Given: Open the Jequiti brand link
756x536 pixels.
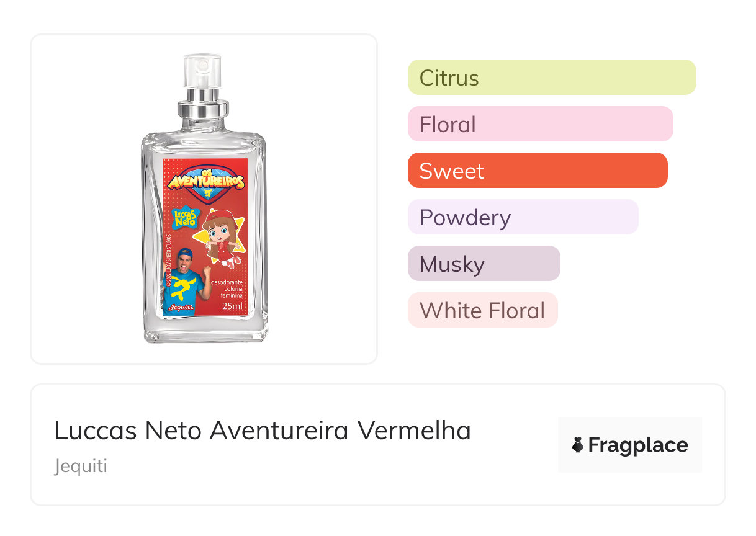Looking at the screenshot, I should click(81, 466).
